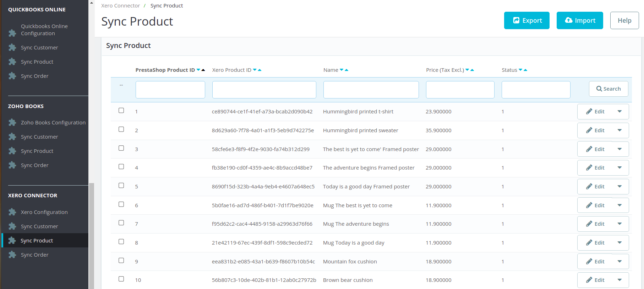Tick checkbox for Mountain fox cushion row

[x=121, y=261]
